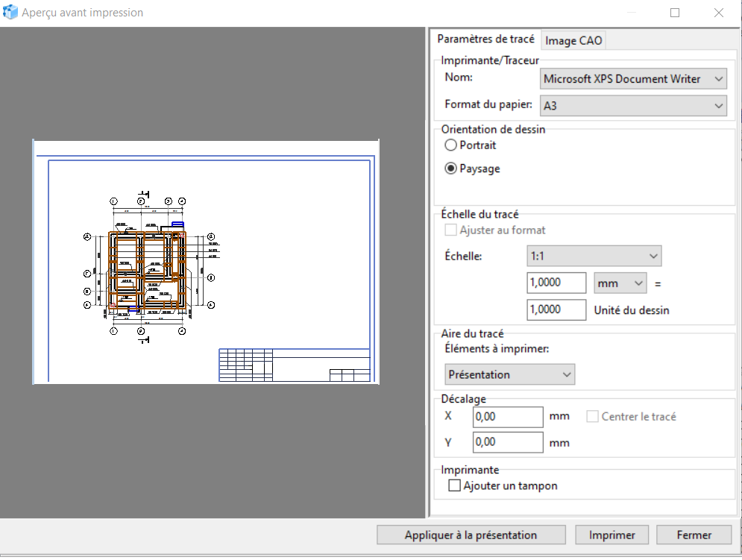Click the Y offset input field
742x560 pixels.
click(x=508, y=442)
